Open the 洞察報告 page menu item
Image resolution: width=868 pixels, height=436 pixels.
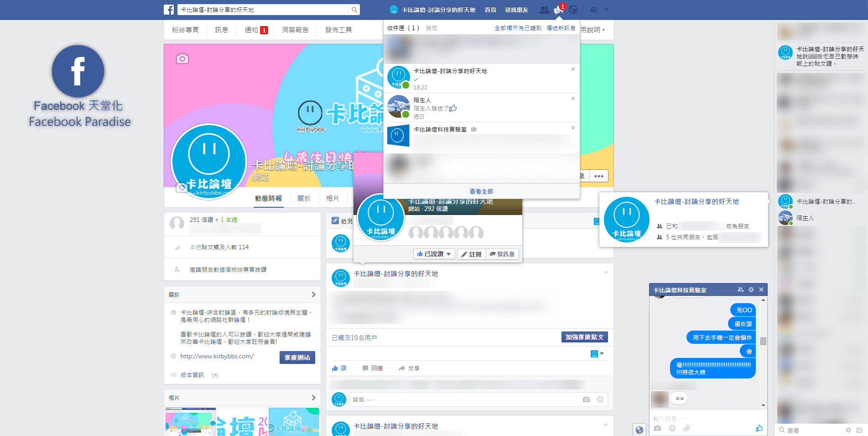[295, 29]
